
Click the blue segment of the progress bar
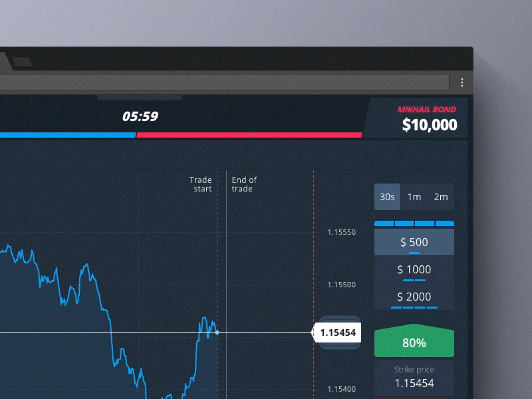click(66, 136)
